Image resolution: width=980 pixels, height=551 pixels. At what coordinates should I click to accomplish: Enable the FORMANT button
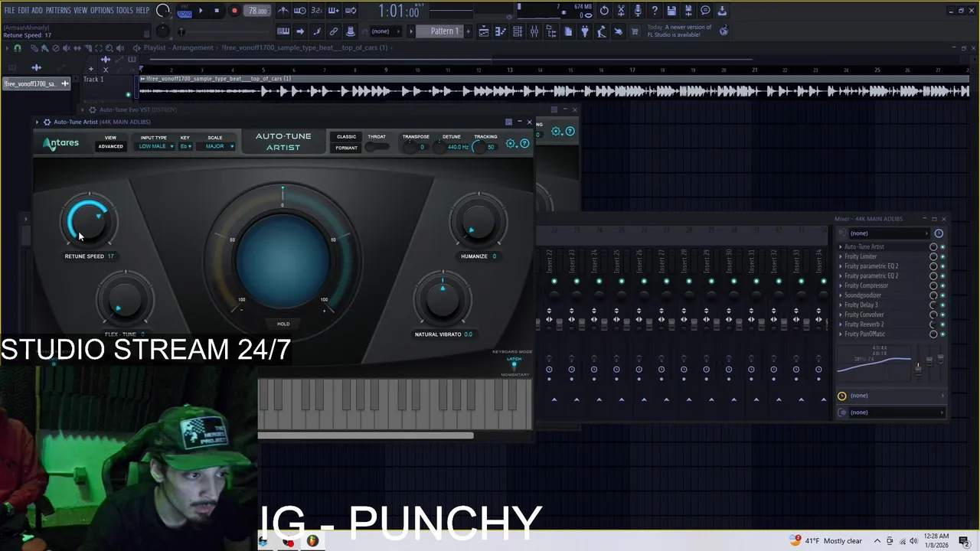click(346, 148)
